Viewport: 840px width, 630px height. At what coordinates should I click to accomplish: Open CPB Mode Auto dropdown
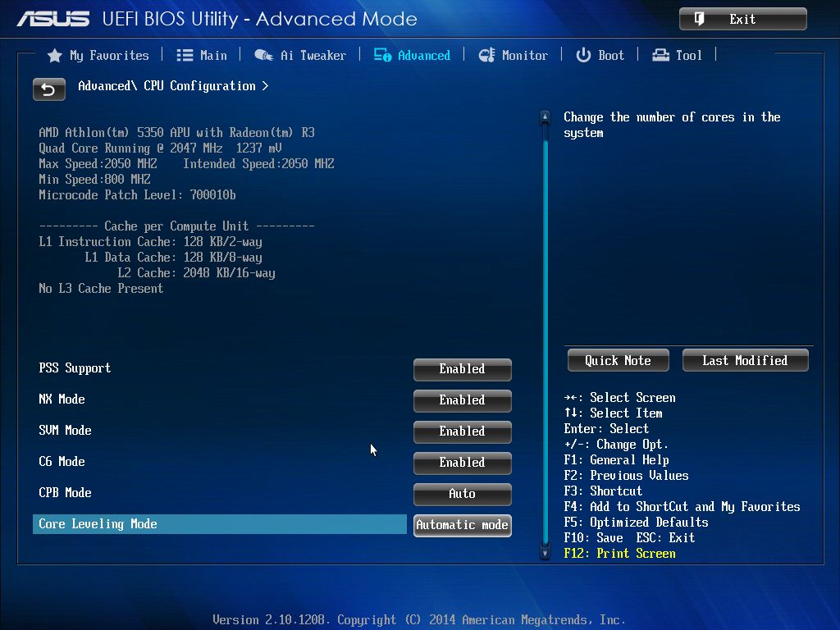463,493
